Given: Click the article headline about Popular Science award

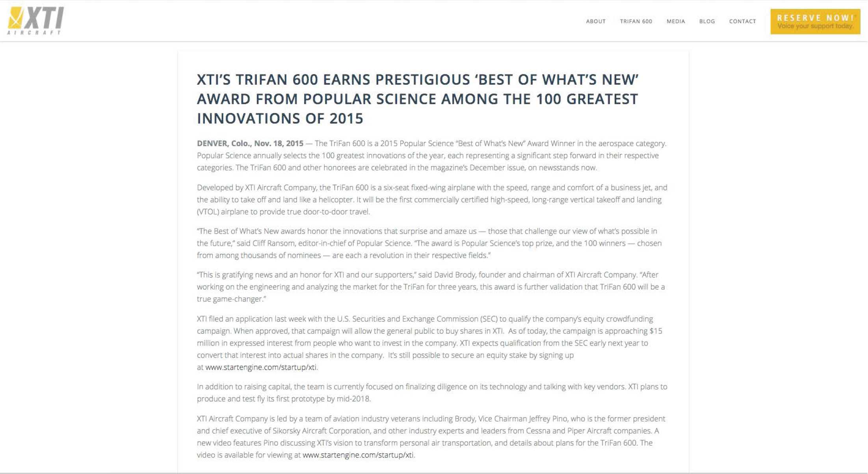Looking at the screenshot, I should tap(417, 99).
